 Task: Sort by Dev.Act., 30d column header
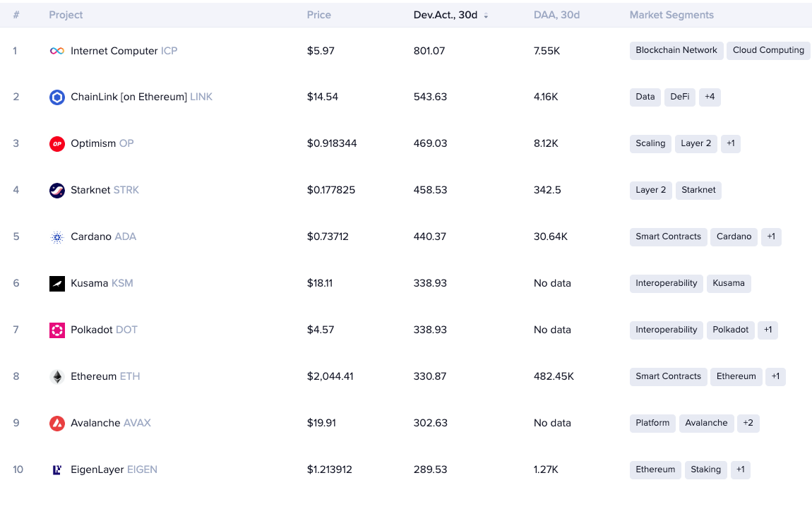[446, 15]
